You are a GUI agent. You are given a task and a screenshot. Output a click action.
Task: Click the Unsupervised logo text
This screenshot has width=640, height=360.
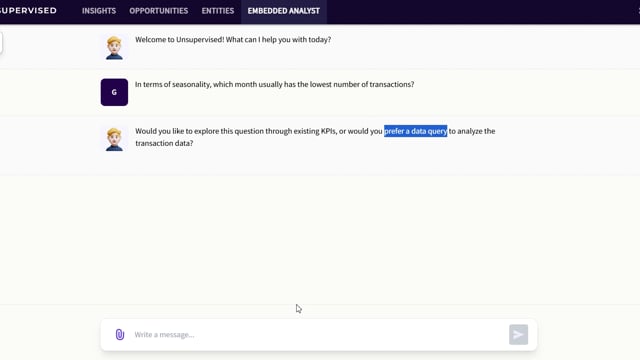[28, 11]
